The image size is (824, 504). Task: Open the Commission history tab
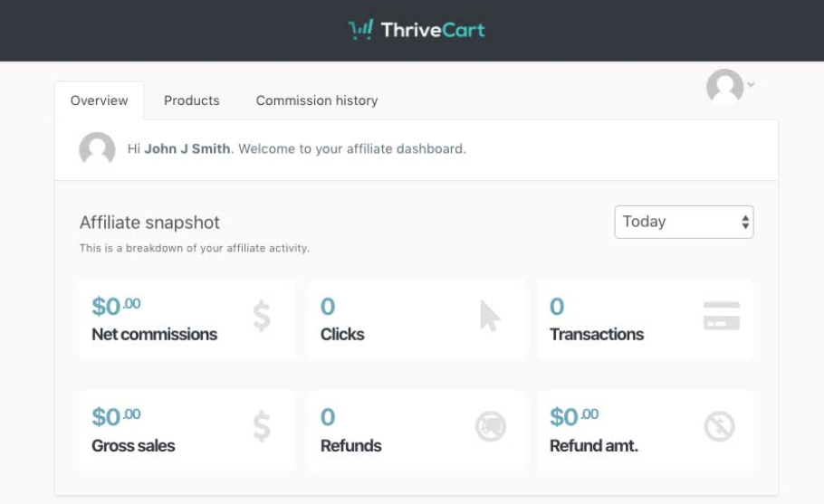pos(317,100)
